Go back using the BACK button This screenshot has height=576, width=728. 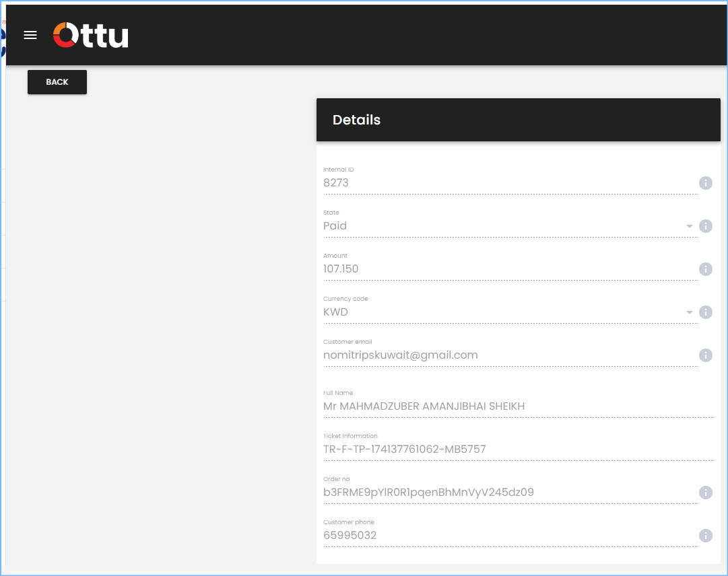point(57,82)
